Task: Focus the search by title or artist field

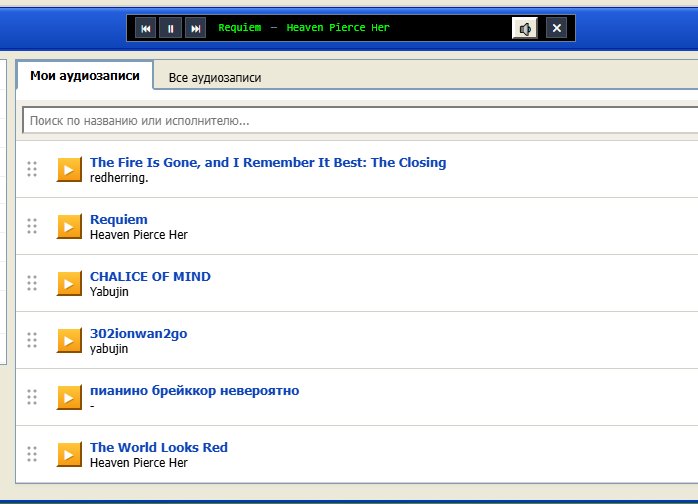Action: coord(360,120)
